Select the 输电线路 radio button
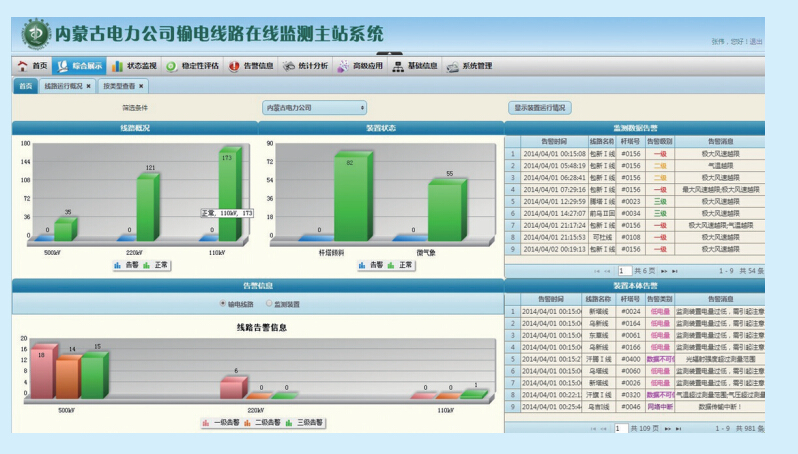 [x=222, y=303]
